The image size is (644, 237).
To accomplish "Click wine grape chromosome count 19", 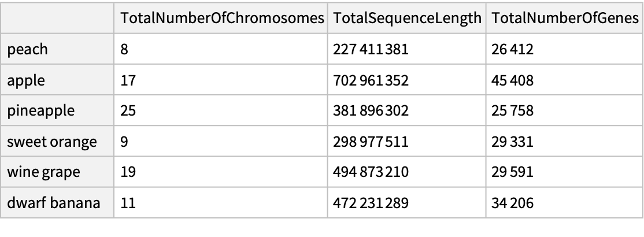I will tap(128, 172).
